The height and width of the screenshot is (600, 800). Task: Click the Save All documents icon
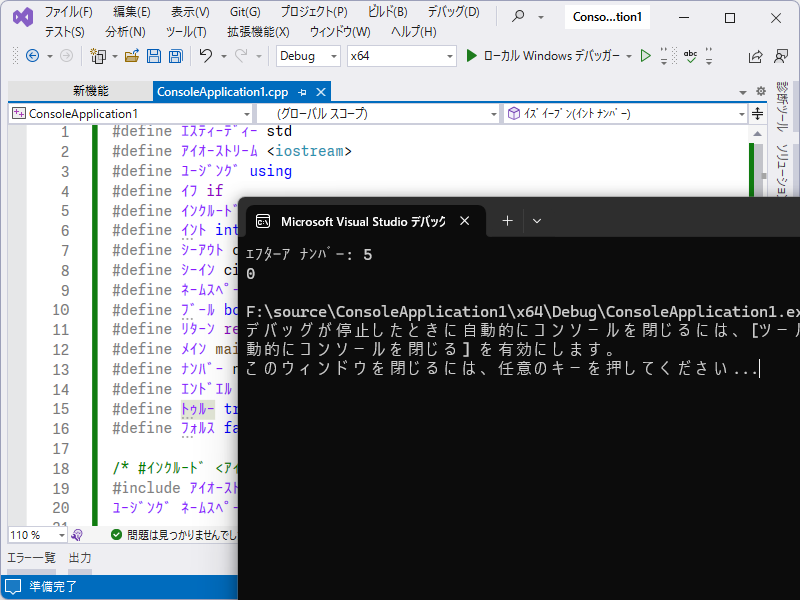(x=174, y=57)
